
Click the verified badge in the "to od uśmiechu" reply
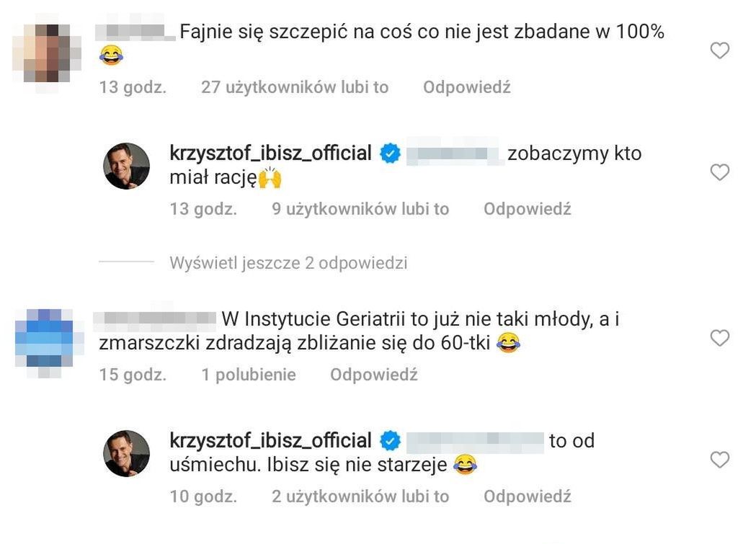pos(390,440)
